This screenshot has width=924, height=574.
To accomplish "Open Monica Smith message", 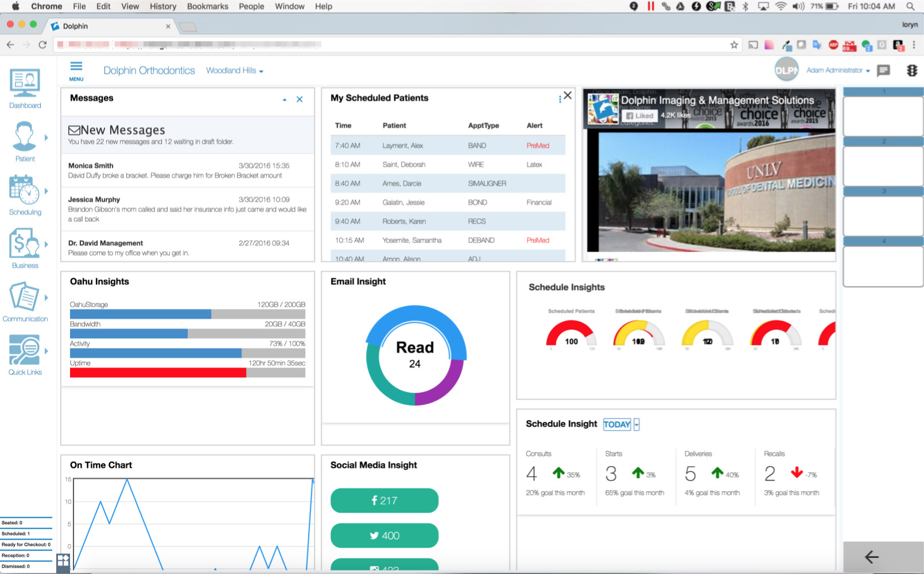I will point(188,170).
